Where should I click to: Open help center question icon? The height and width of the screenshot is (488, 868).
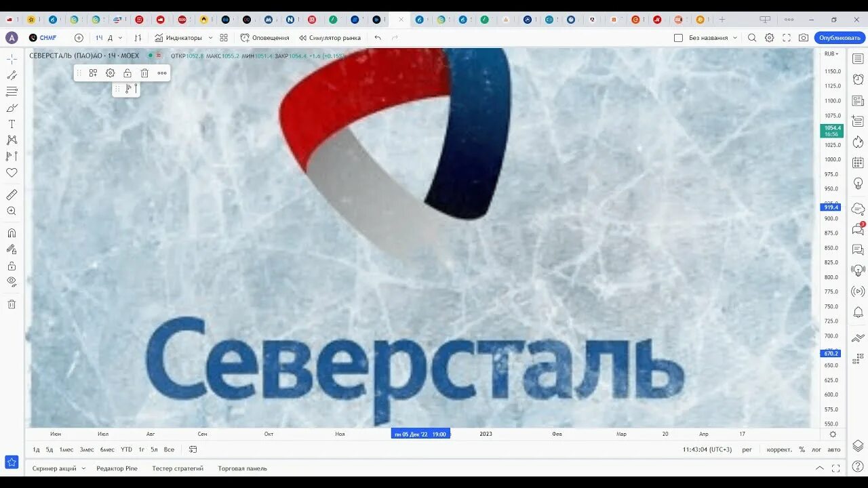click(x=858, y=466)
